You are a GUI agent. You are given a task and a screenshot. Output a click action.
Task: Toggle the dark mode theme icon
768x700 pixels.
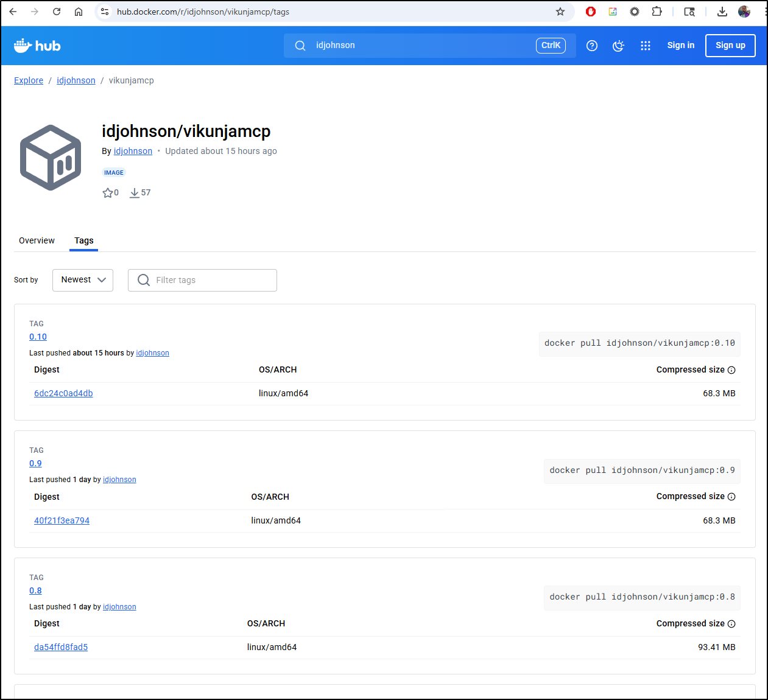click(x=618, y=46)
